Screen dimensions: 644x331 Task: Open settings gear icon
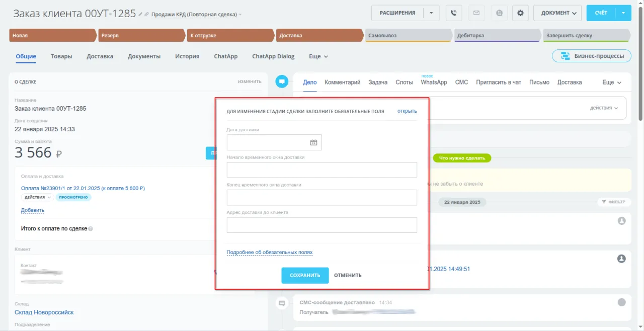pyautogui.click(x=520, y=13)
